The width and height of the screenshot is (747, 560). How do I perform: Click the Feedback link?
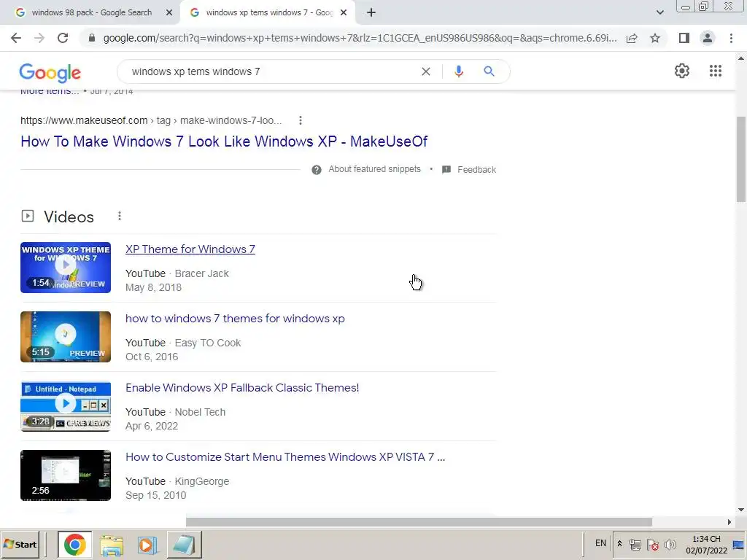point(476,169)
